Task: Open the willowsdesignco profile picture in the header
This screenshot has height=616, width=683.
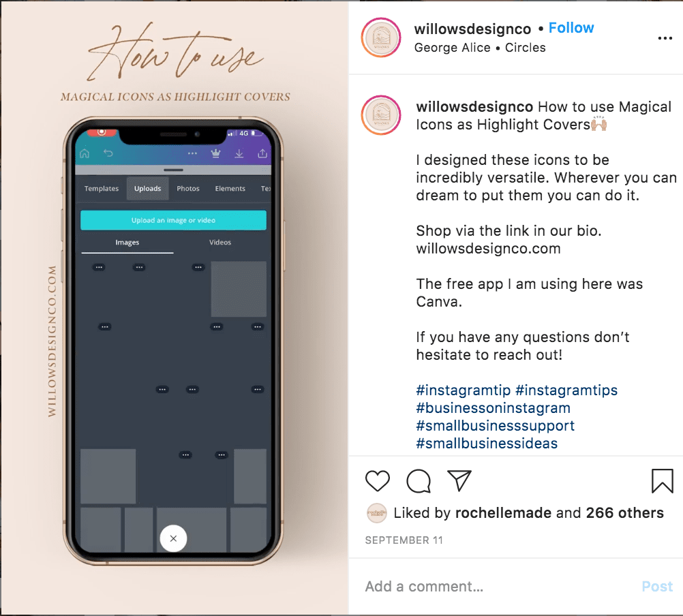Action: pyautogui.click(x=381, y=38)
